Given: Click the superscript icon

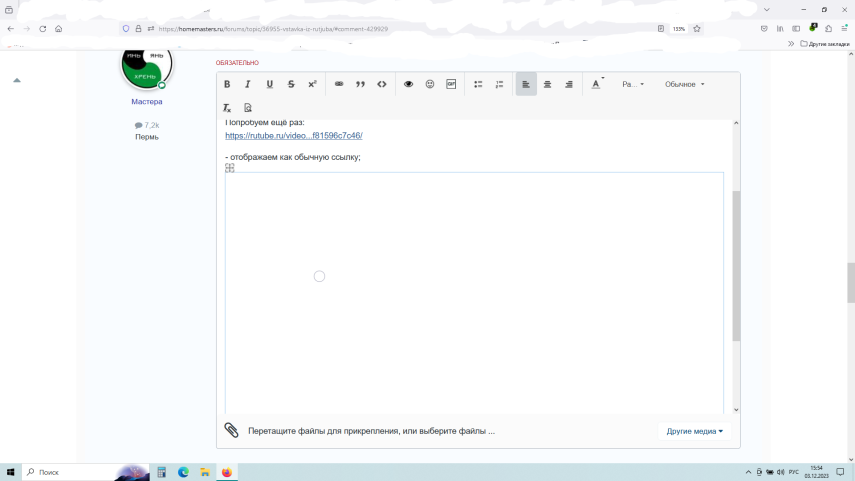Looking at the screenshot, I should (312, 84).
